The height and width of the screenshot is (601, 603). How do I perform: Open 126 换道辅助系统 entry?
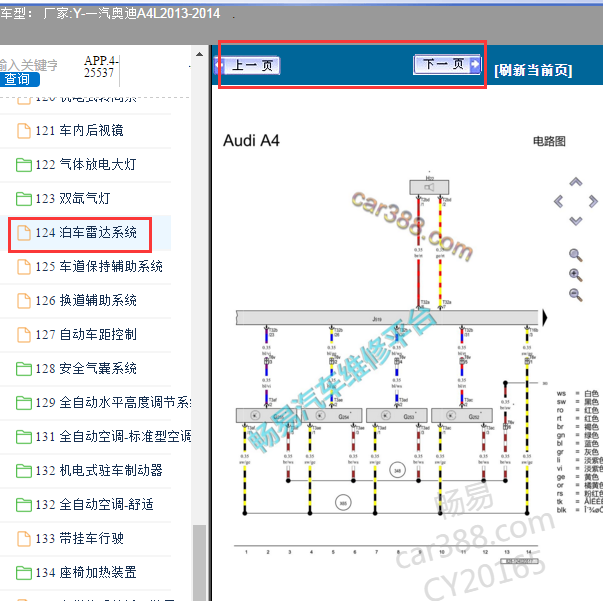point(85,300)
